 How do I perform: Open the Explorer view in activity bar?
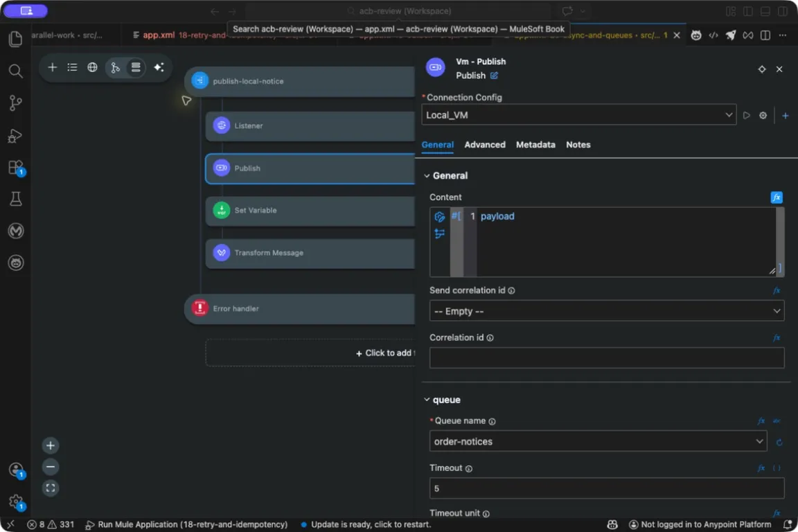coord(16,39)
